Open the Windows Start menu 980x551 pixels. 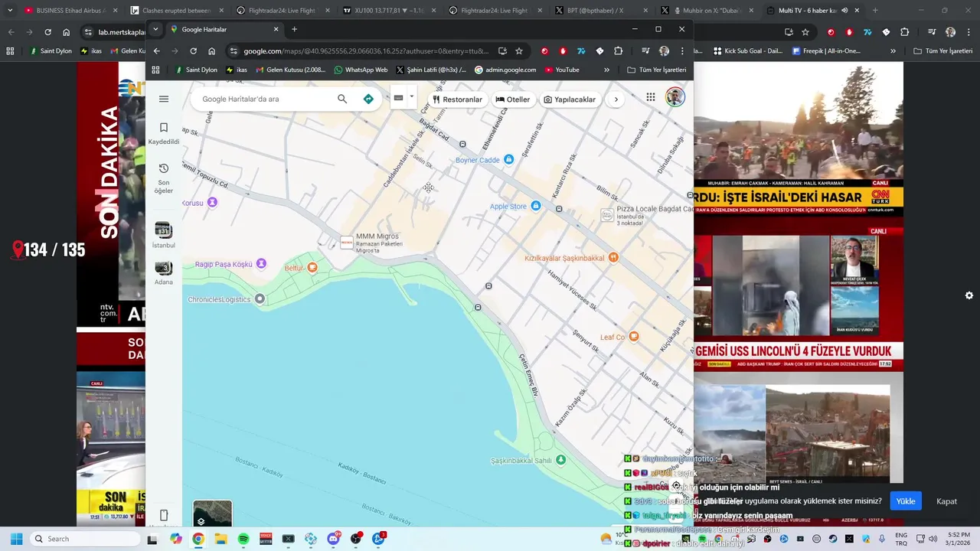(x=16, y=539)
